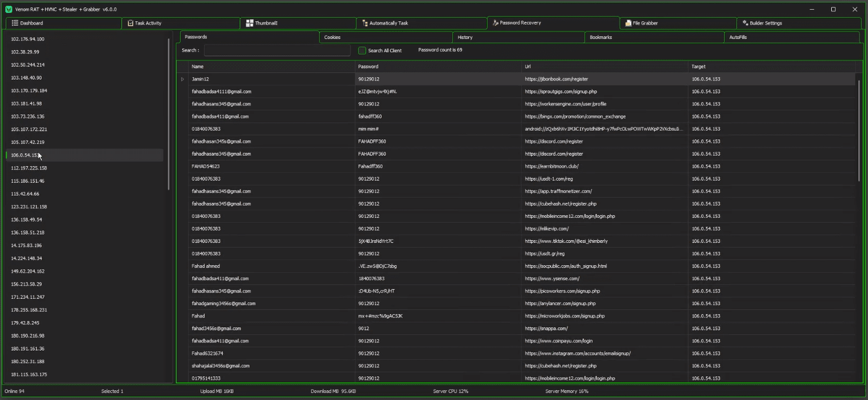Screen dimensions: 868x400
Task: Click the milkevip.com Url cell
Action: (605, 229)
